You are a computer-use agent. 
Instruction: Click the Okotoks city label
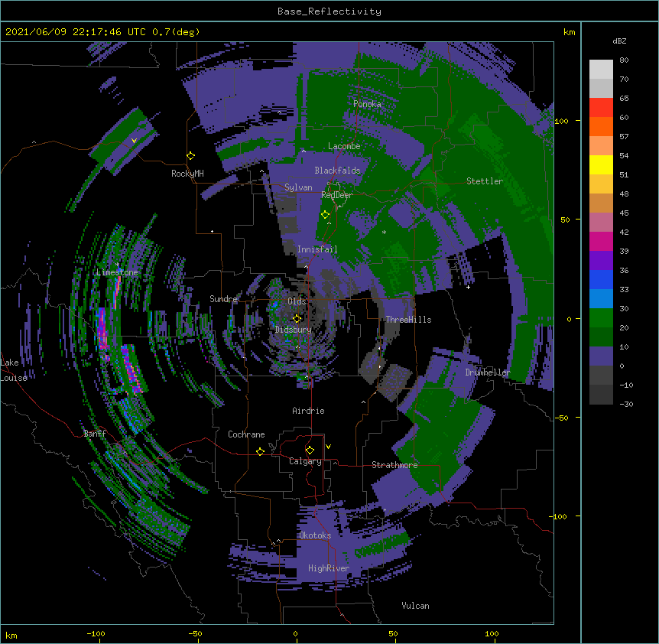pos(315,535)
